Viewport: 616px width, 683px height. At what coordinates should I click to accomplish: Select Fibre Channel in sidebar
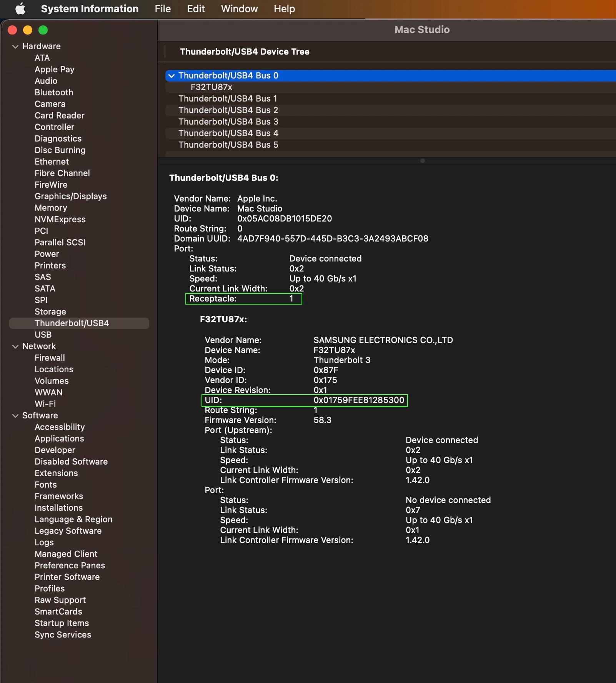pos(62,173)
